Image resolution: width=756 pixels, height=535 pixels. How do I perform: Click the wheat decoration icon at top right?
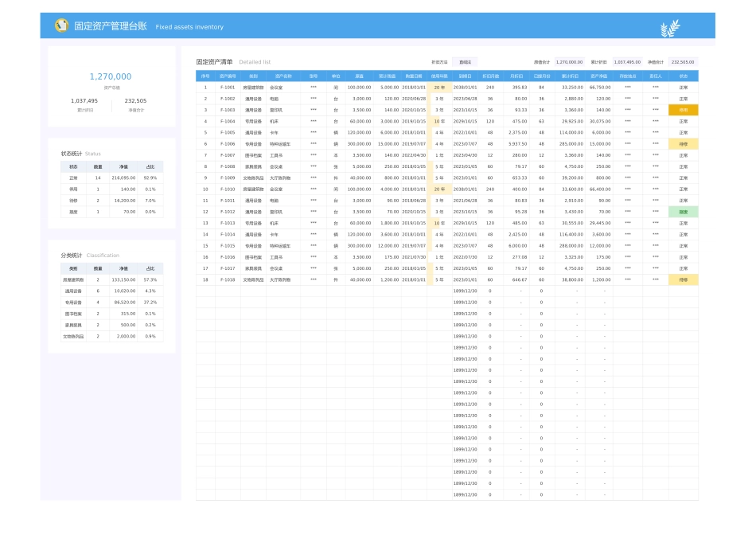click(x=669, y=26)
